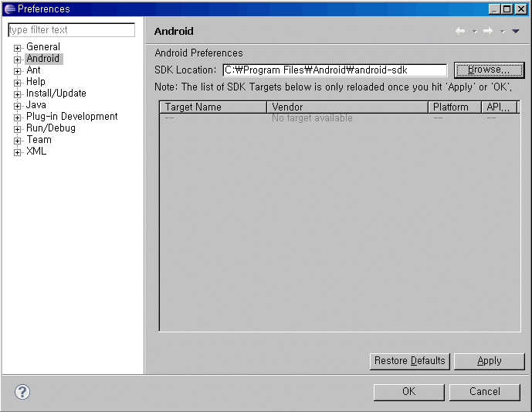Go forward using the right arrow icon

tap(488, 31)
